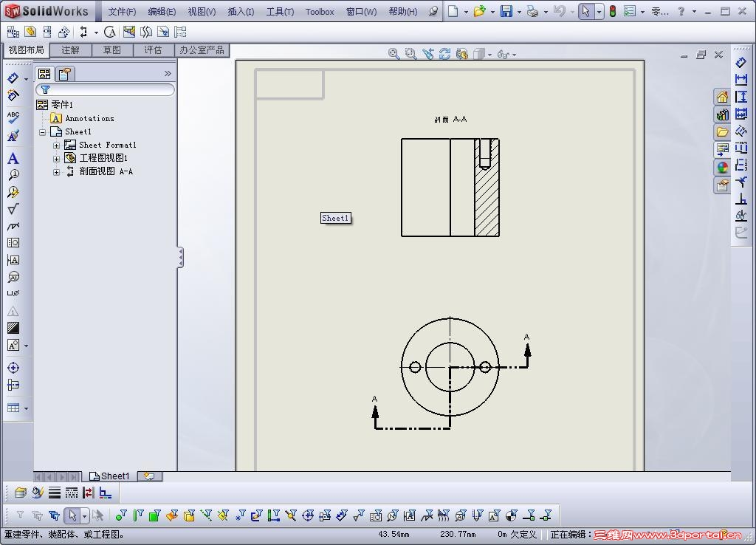
Task: Expand the 工程图视图1 tree node
Action: 56,159
